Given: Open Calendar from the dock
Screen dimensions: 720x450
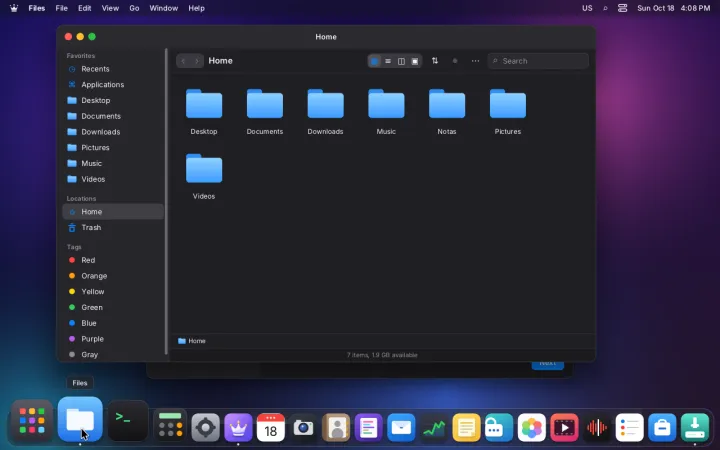Looking at the screenshot, I should pyautogui.click(x=270, y=428).
